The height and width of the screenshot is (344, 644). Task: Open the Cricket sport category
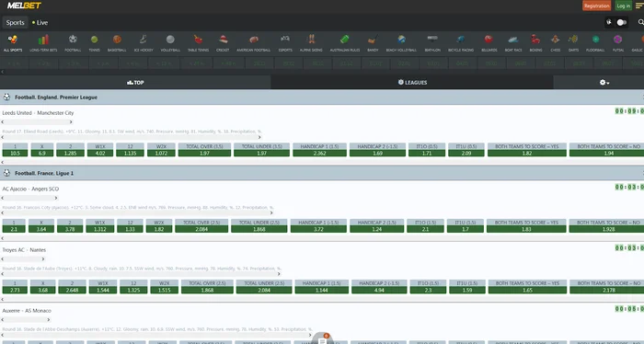point(223,42)
